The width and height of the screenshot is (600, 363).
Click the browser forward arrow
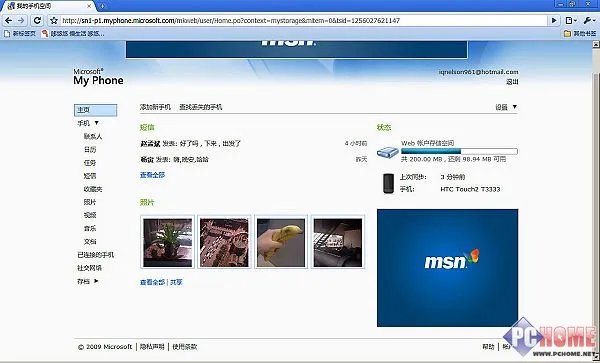(x=21, y=20)
